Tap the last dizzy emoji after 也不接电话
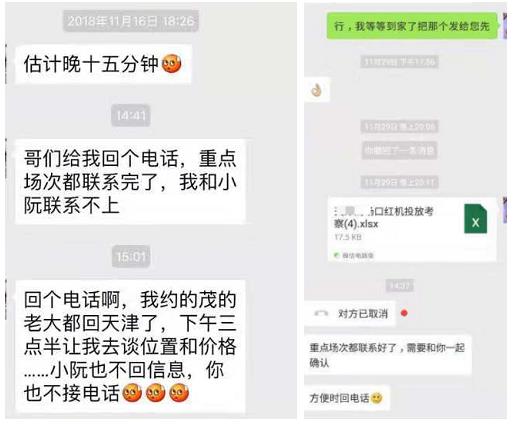This screenshot has height=425, width=515. tap(179, 392)
